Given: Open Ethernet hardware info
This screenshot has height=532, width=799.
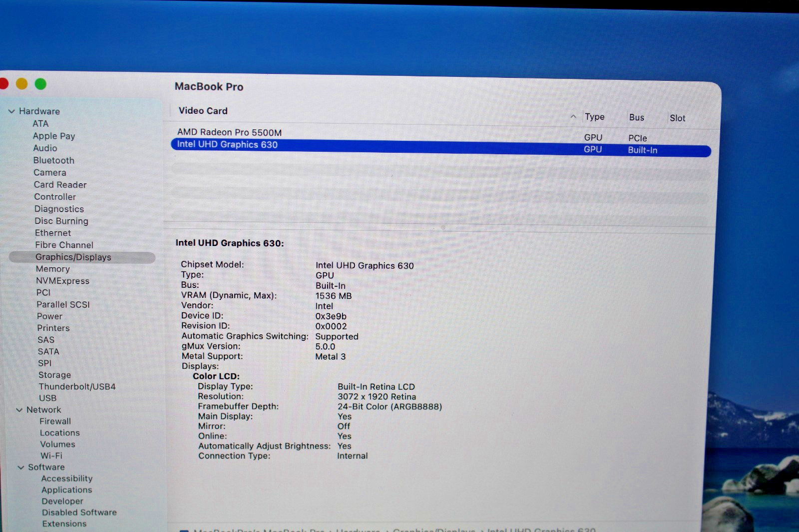Looking at the screenshot, I should click(x=53, y=233).
